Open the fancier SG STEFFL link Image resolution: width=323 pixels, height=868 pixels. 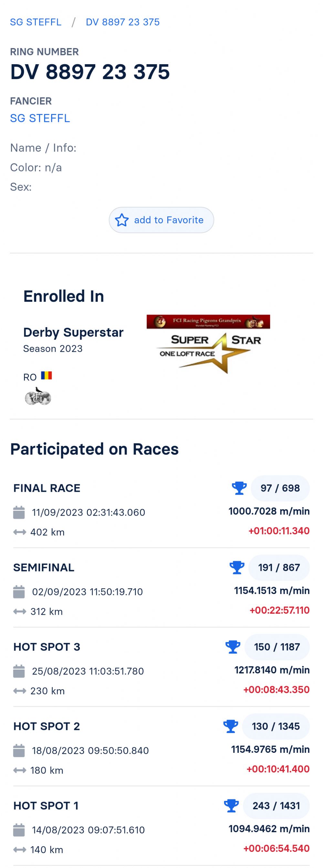click(x=40, y=118)
